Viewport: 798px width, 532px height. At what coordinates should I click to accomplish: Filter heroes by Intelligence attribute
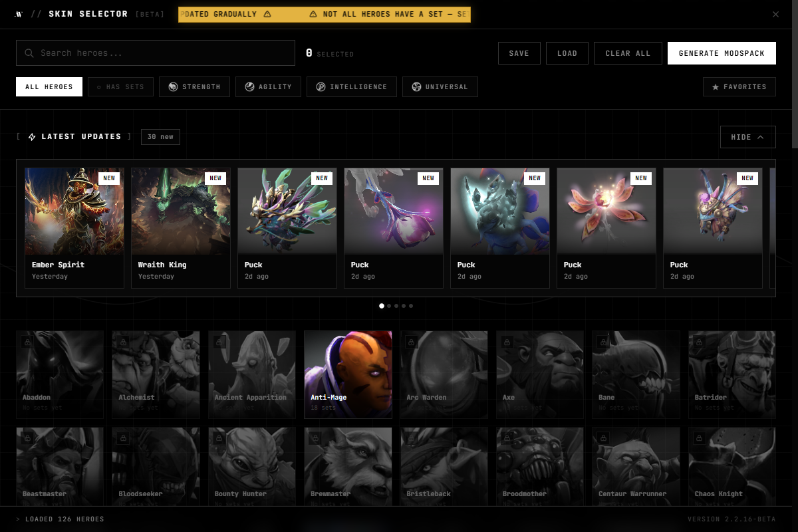(352, 87)
